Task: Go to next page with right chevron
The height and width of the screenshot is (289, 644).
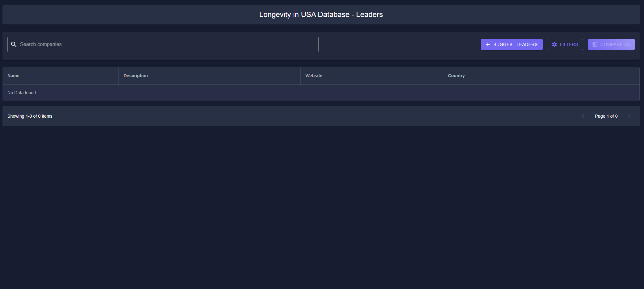Action: tap(629, 116)
